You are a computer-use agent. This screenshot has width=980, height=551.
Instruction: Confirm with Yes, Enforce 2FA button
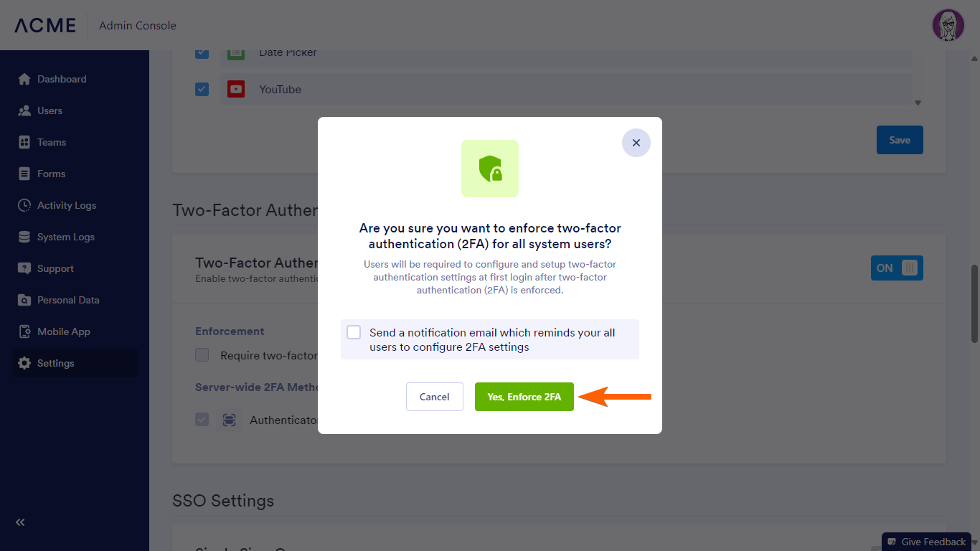click(524, 397)
